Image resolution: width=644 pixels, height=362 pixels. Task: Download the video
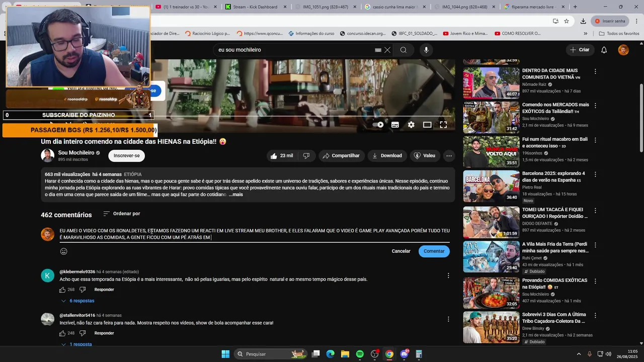click(387, 156)
